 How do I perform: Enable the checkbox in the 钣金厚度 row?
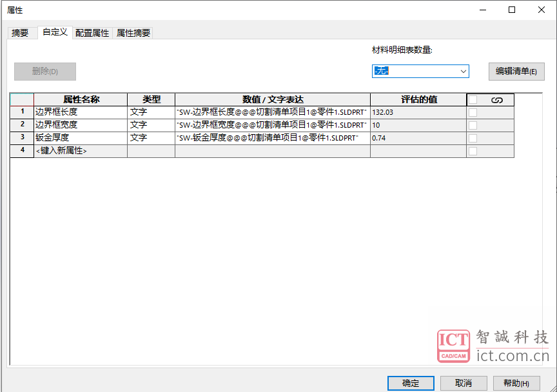click(473, 138)
